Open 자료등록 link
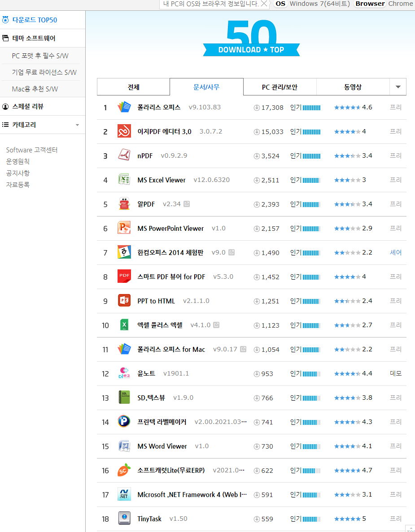 click(17, 185)
